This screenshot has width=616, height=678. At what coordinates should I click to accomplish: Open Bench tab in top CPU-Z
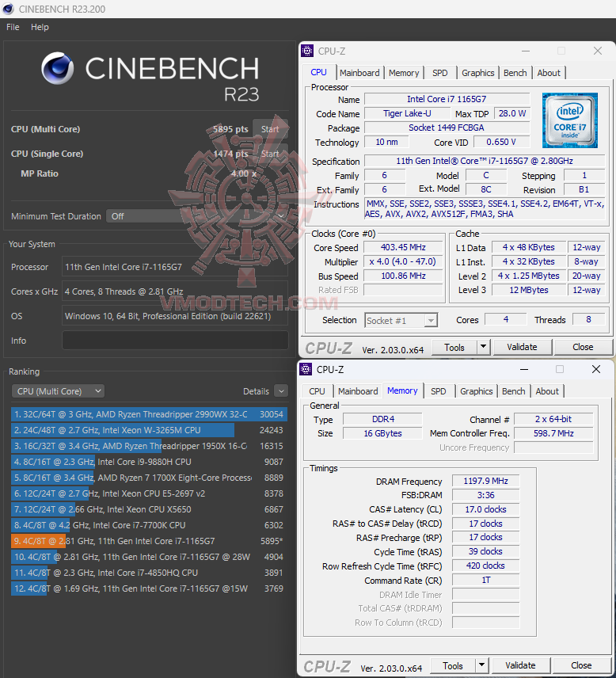point(515,73)
